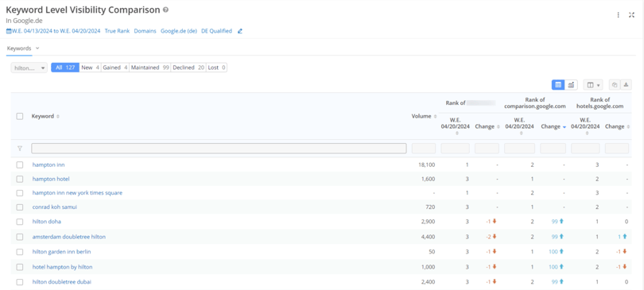Click the hotels.google.com Change filter field
The height and width of the screenshot is (290, 644).
coord(616,149)
